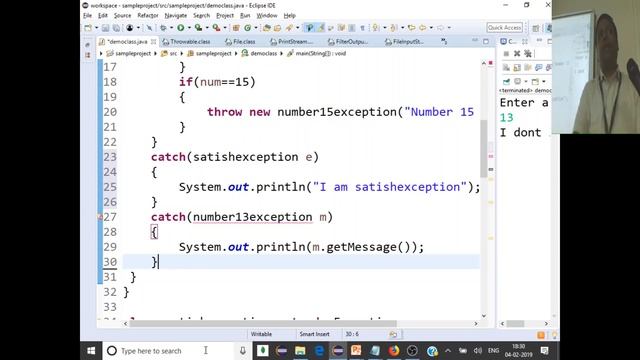Click the editor vertical scrollbar thumb
Screen dimensions: 640x360
[x=484, y=149]
